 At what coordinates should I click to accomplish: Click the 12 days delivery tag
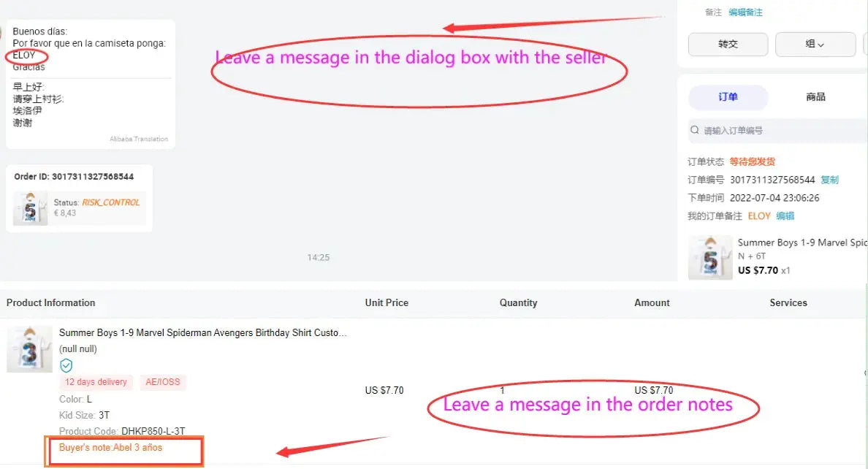96,382
